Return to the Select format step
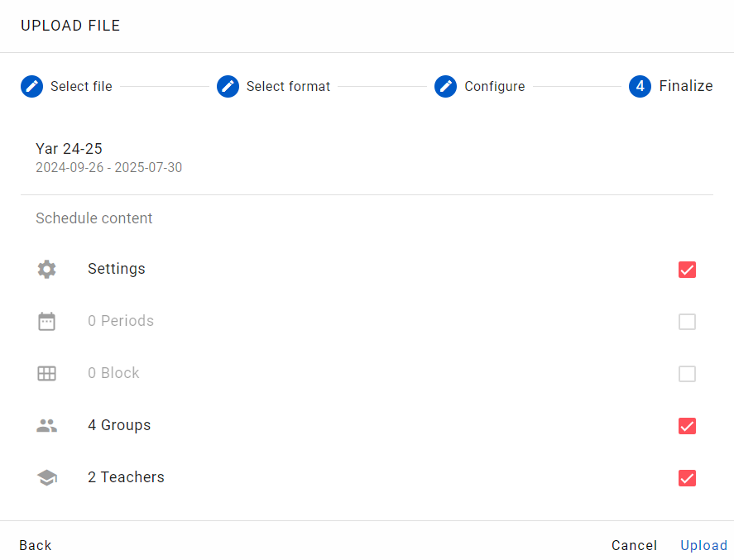The height and width of the screenshot is (560, 734). pos(288,87)
